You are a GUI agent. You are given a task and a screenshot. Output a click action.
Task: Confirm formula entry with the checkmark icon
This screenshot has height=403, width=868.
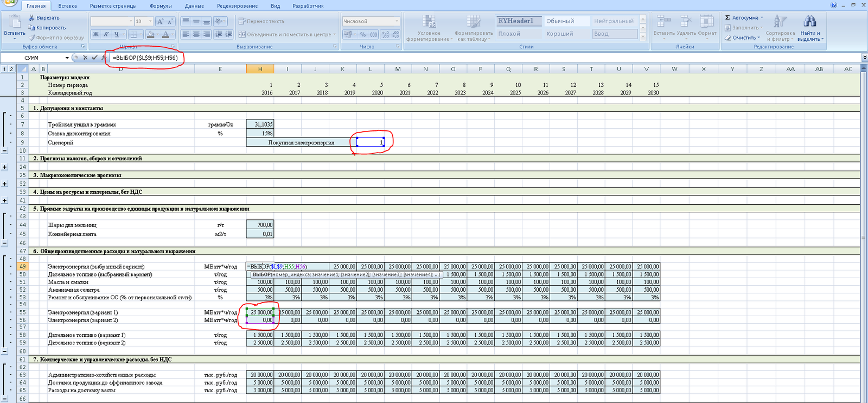94,58
